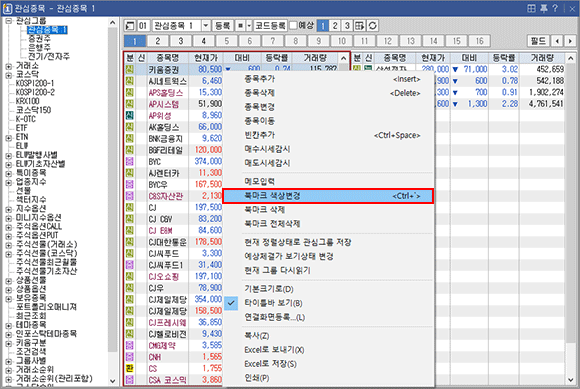Toggle the 예상 checkbox
Image resolution: width=580 pixels, height=389 pixels.
[293, 25]
